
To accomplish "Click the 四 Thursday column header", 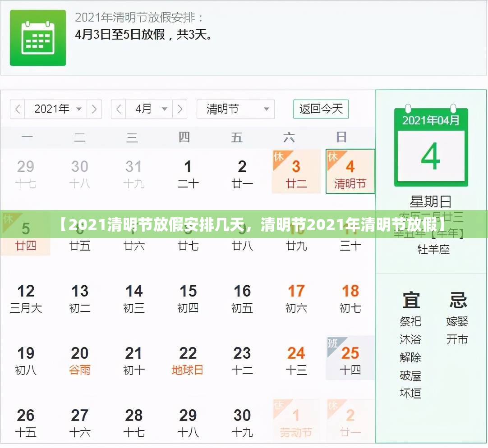I will click(x=184, y=137).
